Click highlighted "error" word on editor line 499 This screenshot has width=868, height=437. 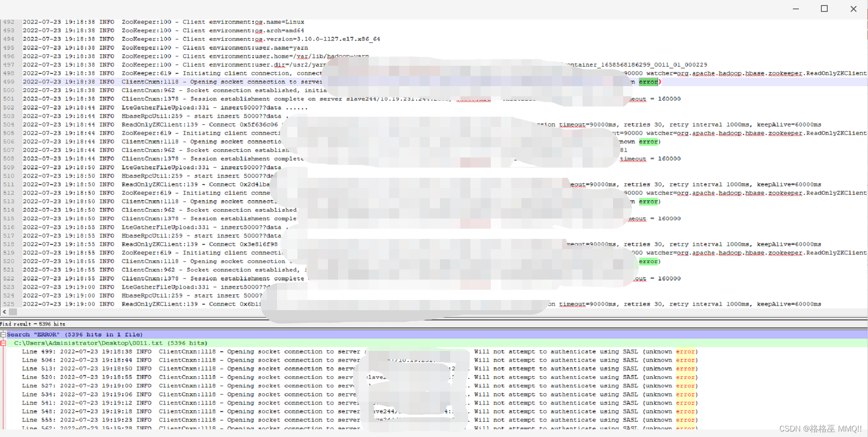(x=648, y=82)
